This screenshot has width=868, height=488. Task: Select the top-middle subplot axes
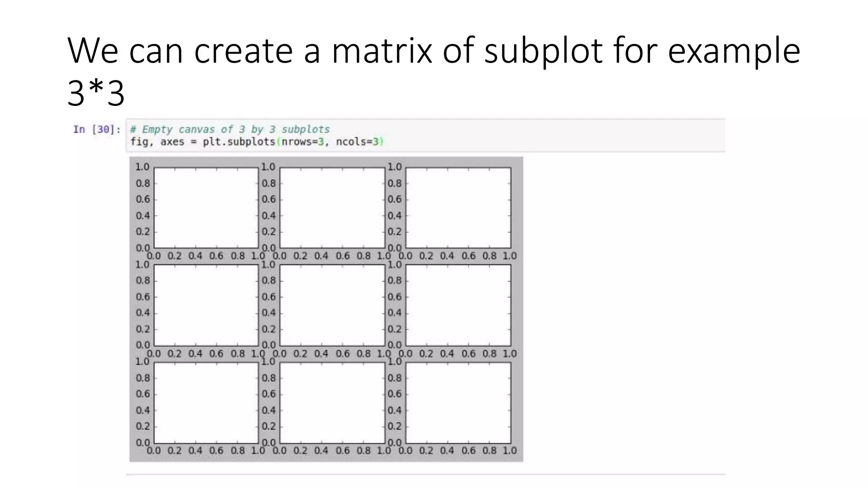[332, 208]
